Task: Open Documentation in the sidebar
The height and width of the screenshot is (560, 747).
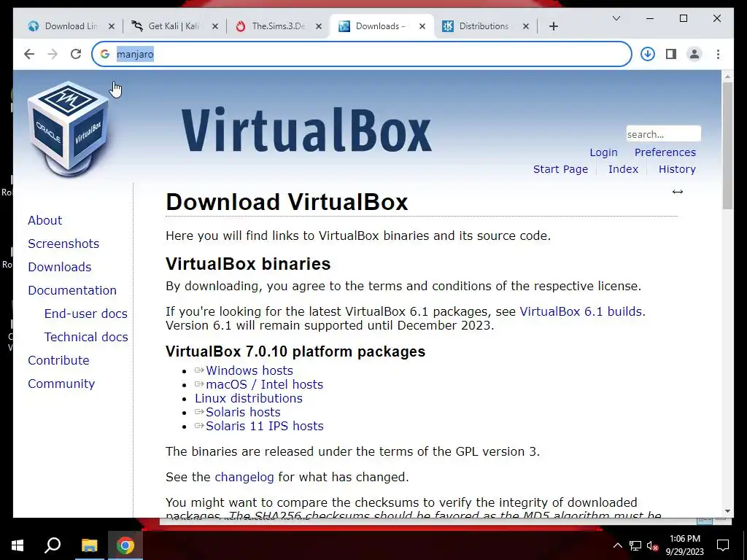Action: coord(72,290)
